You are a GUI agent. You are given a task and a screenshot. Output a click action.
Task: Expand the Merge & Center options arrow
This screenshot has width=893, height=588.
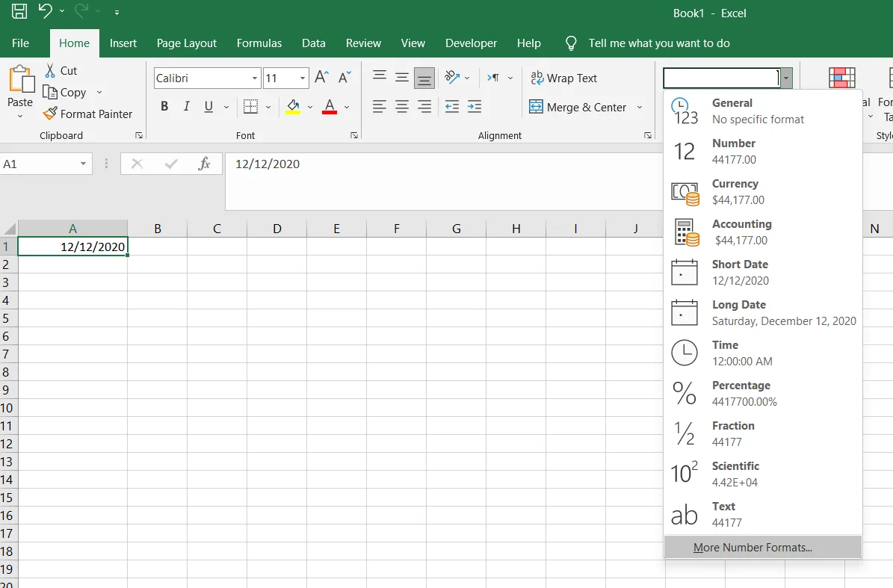click(640, 107)
